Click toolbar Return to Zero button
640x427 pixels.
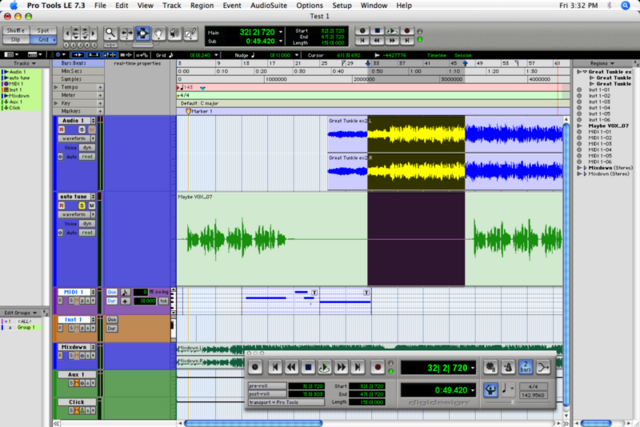362,40
